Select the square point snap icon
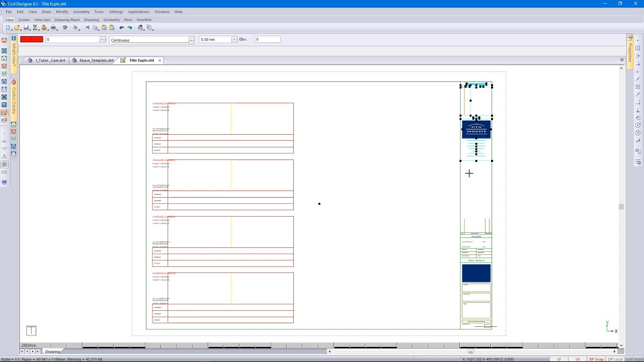Image resolution: width=644 pixels, height=362 pixels. click(638, 48)
